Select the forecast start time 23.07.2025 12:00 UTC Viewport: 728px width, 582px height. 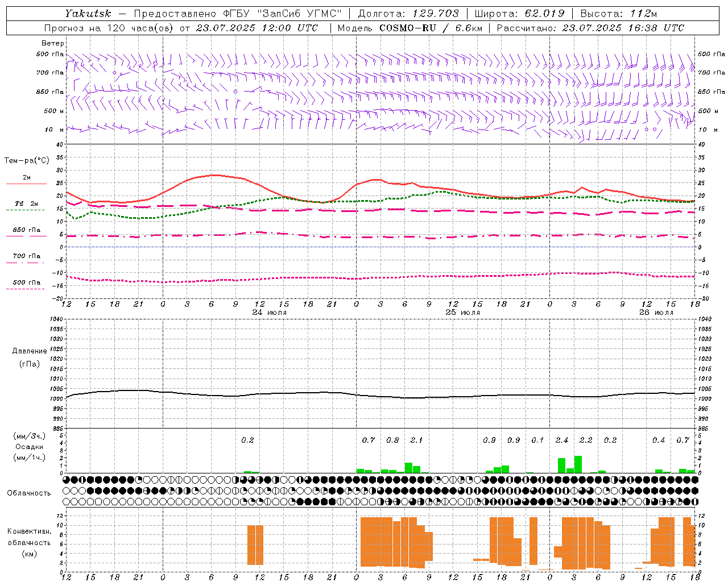[x=257, y=28]
